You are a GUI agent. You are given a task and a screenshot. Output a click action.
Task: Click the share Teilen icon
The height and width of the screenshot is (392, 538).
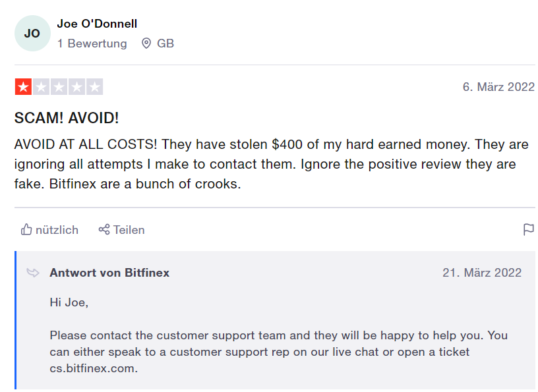pyautogui.click(x=104, y=230)
